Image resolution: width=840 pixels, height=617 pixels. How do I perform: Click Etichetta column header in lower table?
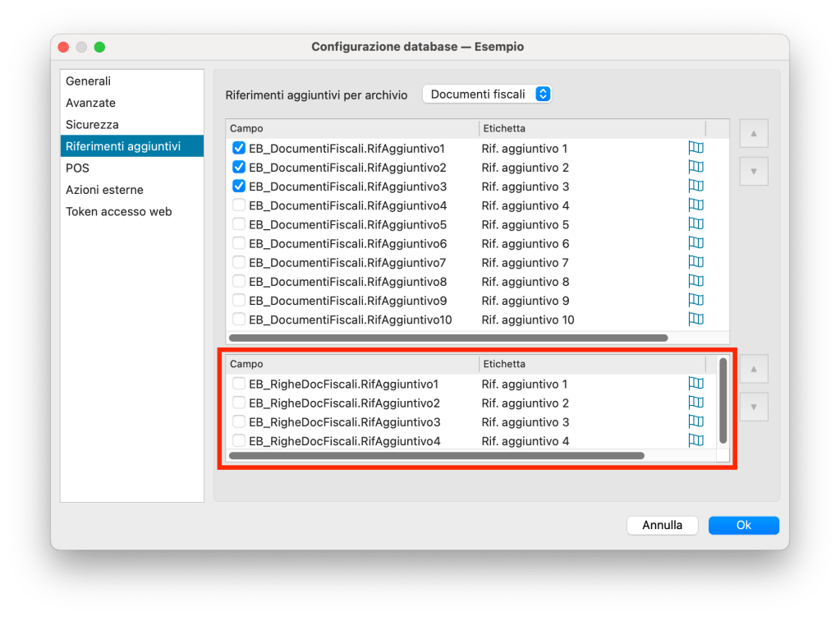[x=591, y=364]
